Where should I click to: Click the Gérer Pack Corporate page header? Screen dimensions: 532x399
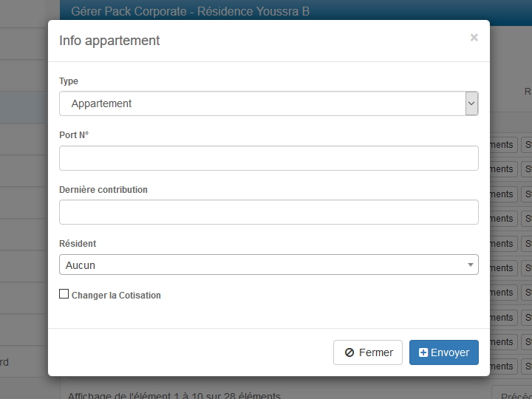pos(191,11)
